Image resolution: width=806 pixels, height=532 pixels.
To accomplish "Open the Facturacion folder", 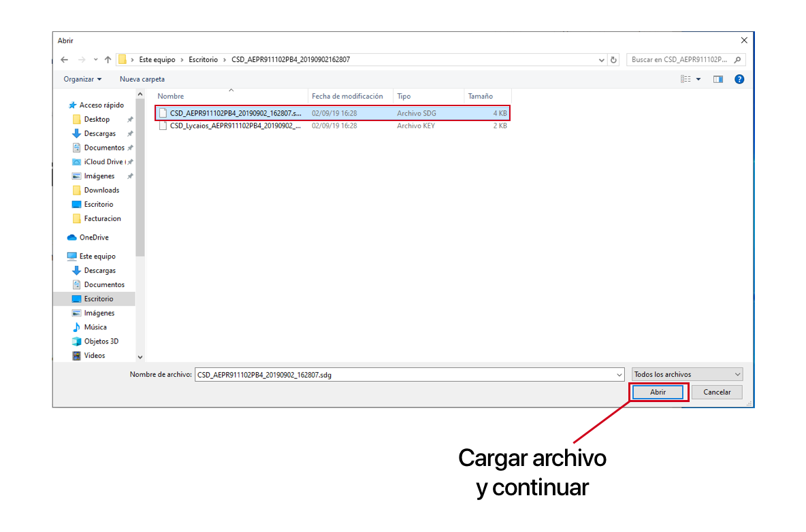I will 102,219.
